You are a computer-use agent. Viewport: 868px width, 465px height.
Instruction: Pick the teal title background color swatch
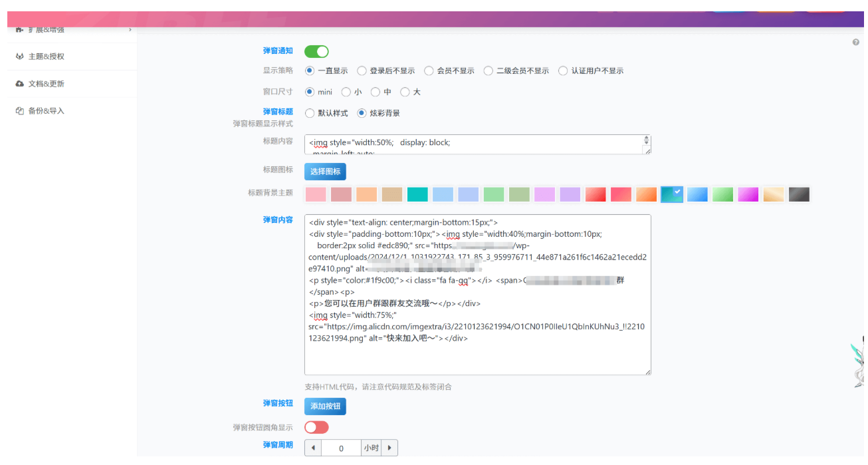pos(417,194)
